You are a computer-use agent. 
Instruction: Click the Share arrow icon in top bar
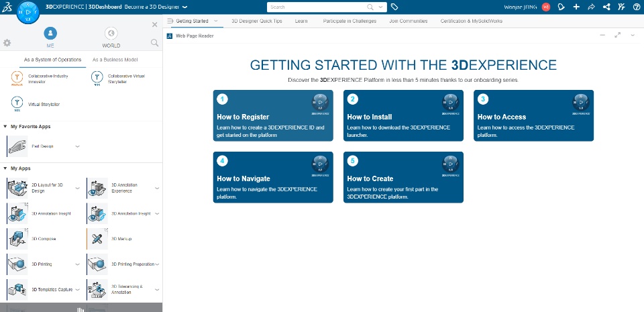click(591, 7)
